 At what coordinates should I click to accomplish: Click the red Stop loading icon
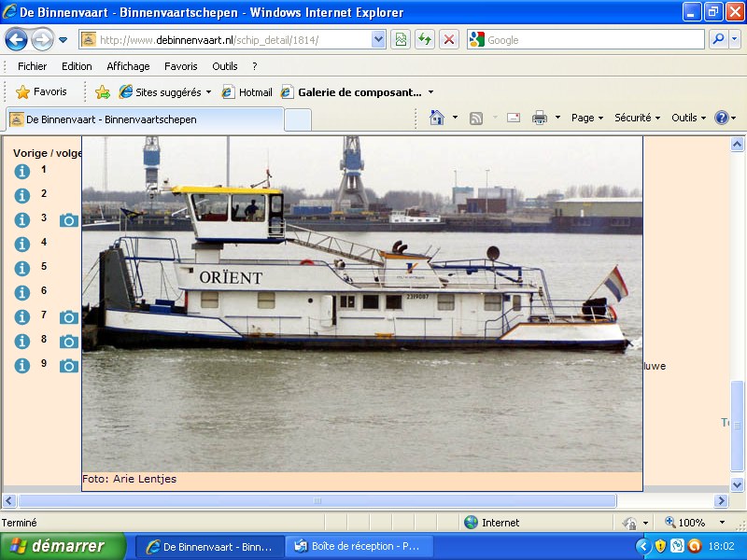click(x=449, y=39)
